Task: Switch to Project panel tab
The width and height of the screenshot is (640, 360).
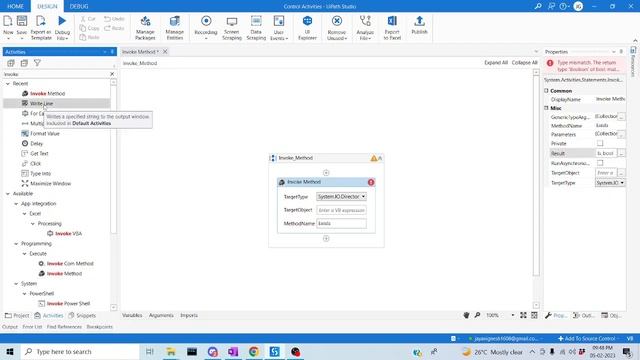Action: coord(17,316)
